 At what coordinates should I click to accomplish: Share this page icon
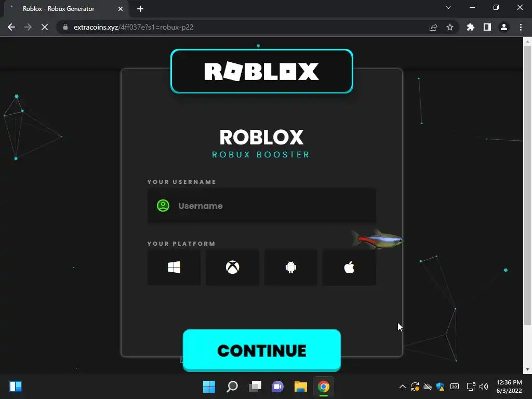[x=433, y=27]
